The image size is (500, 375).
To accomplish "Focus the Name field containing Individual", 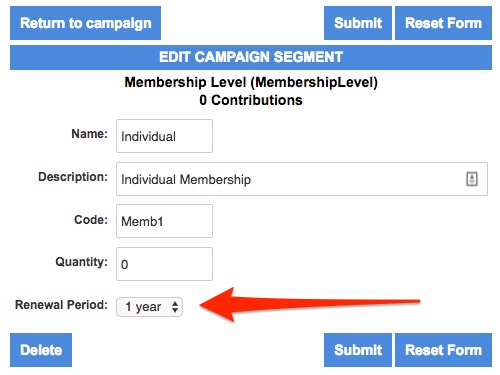I will [164, 136].
